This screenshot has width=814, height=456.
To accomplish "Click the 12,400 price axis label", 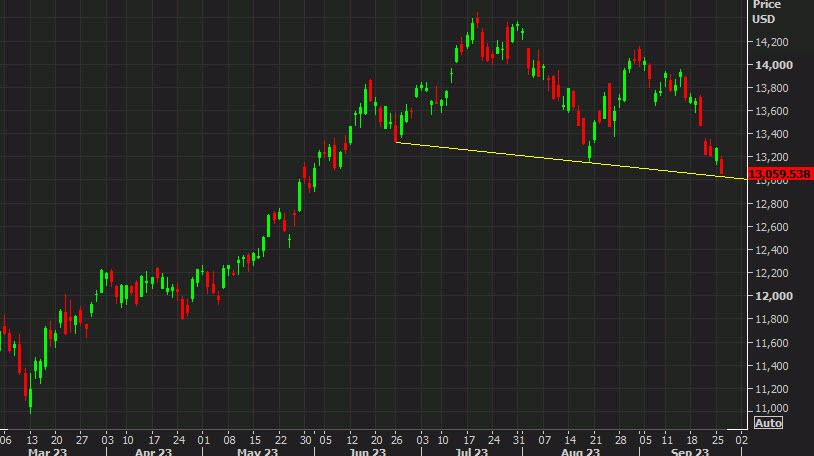I will (771, 250).
